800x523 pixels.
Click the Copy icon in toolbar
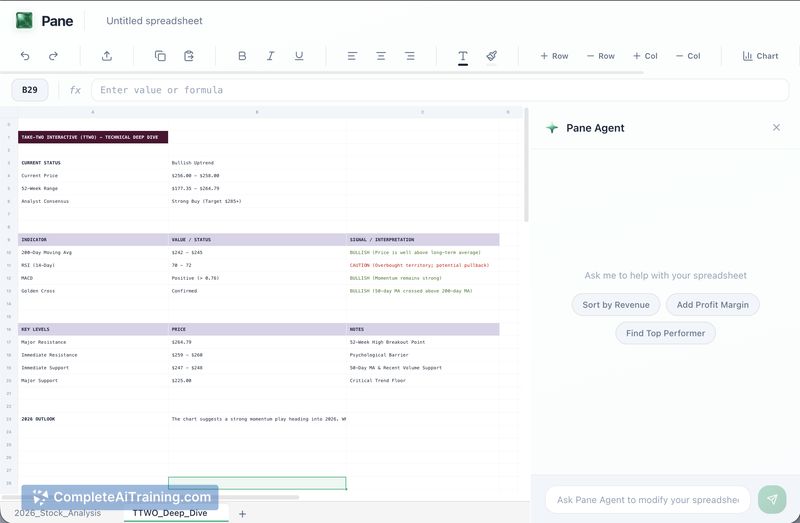click(x=160, y=56)
